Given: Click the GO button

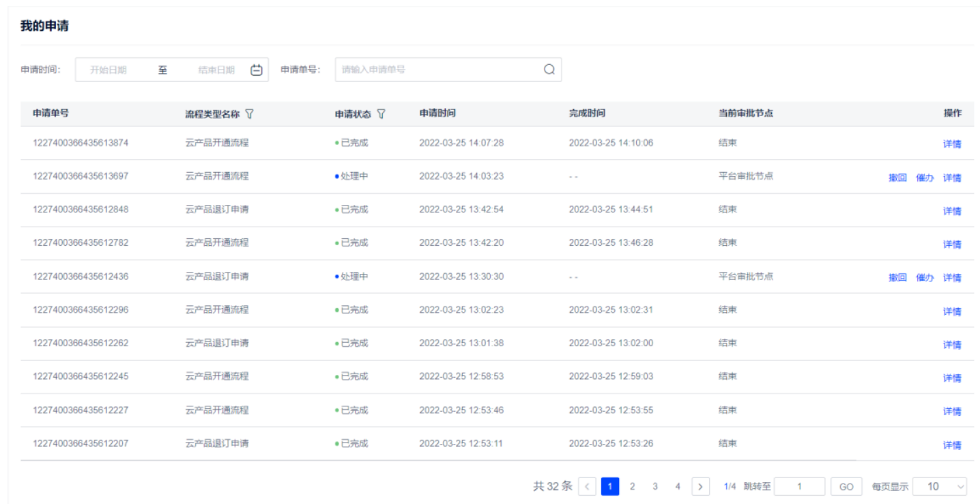Looking at the screenshot, I should tap(846, 486).
